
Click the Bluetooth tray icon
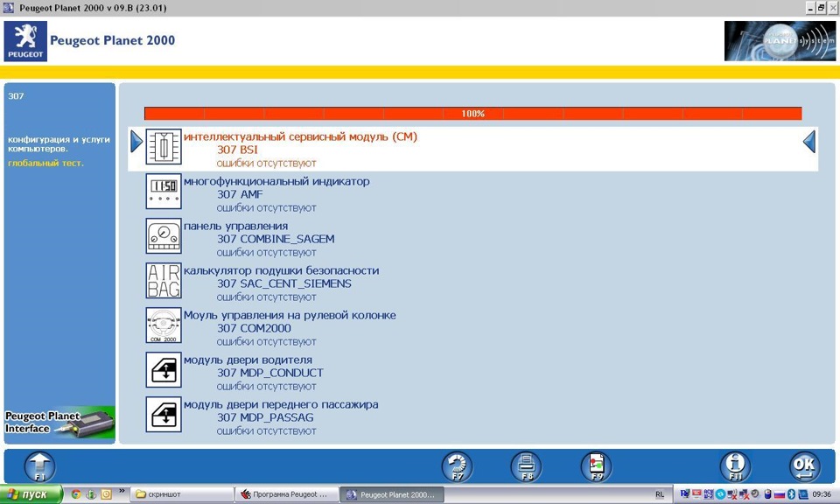point(791,494)
